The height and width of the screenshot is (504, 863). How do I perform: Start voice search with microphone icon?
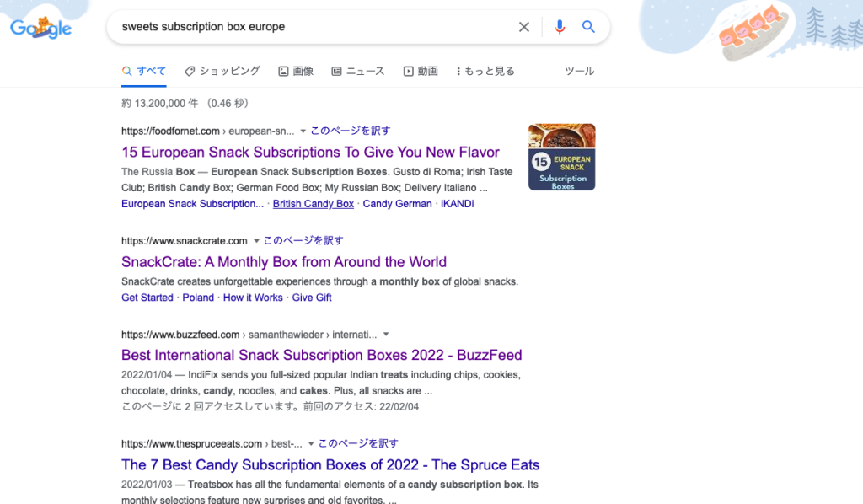pyautogui.click(x=560, y=26)
